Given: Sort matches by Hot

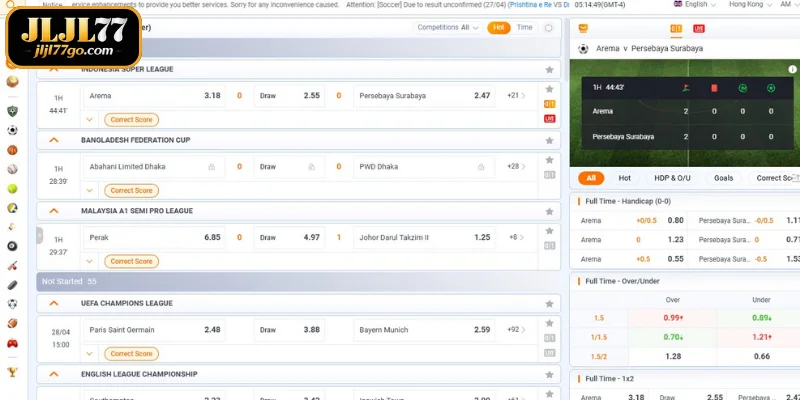Looking at the screenshot, I should [499, 28].
